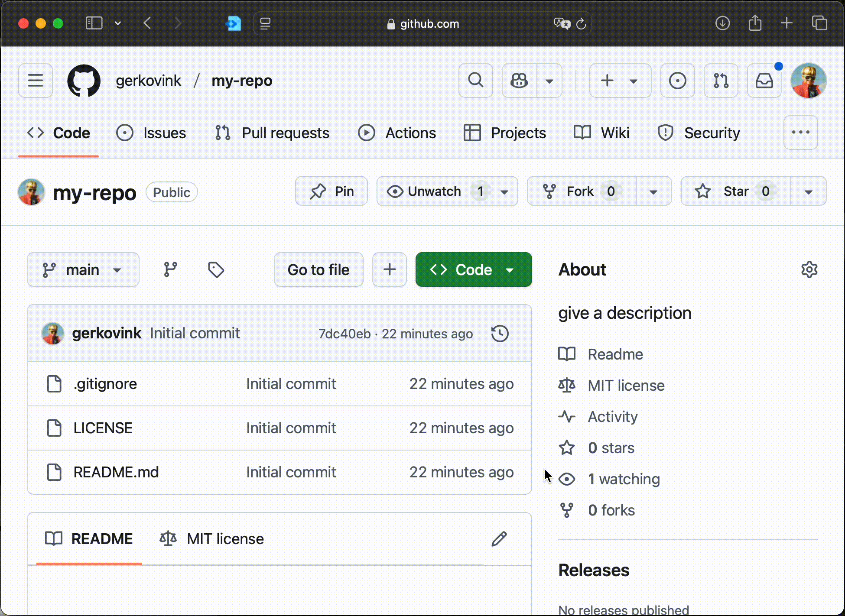Screen dimensions: 845x616
Task: Expand the fork options dropdown arrow
Action: pos(654,191)
